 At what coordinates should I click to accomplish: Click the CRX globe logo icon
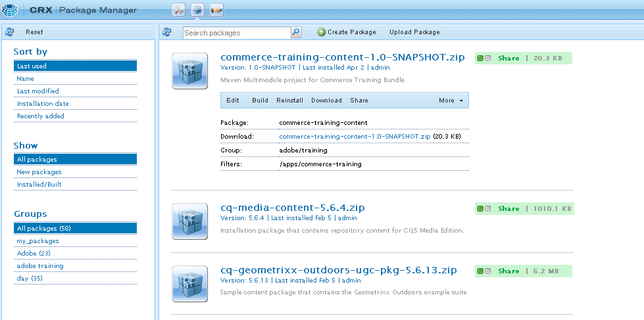10,9
